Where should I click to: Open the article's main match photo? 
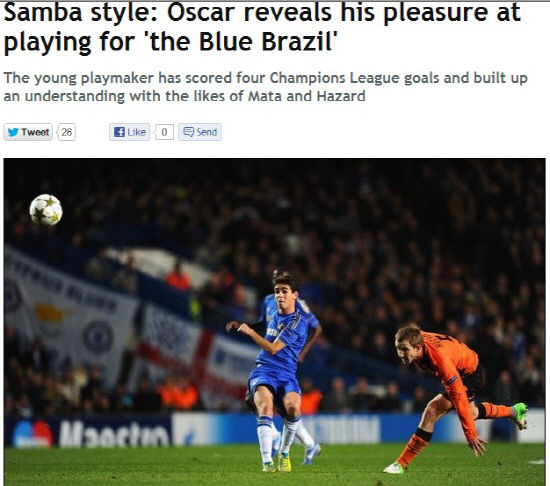[275, 322]
